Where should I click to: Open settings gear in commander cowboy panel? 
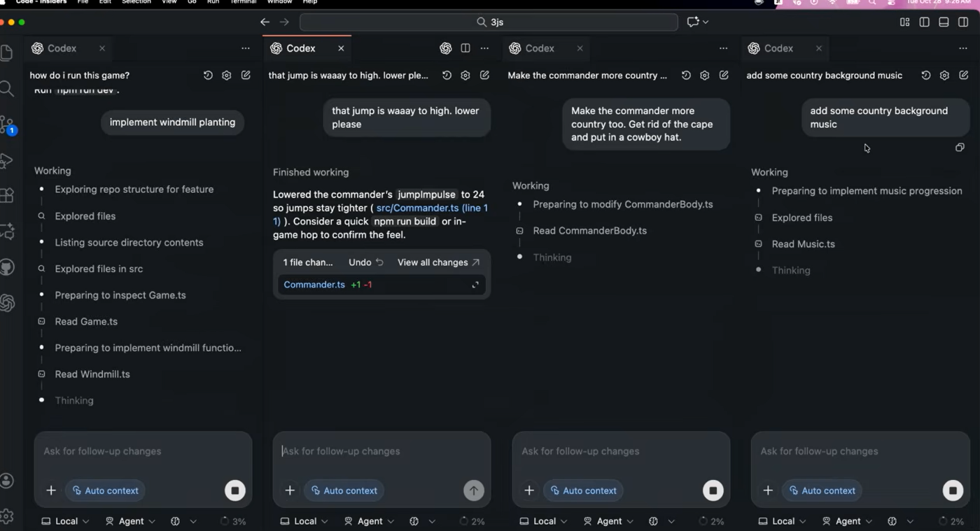click(705, 76)
